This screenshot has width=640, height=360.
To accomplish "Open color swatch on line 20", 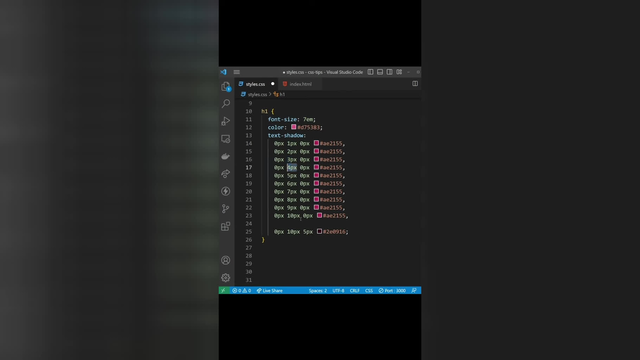I will 316,191.
